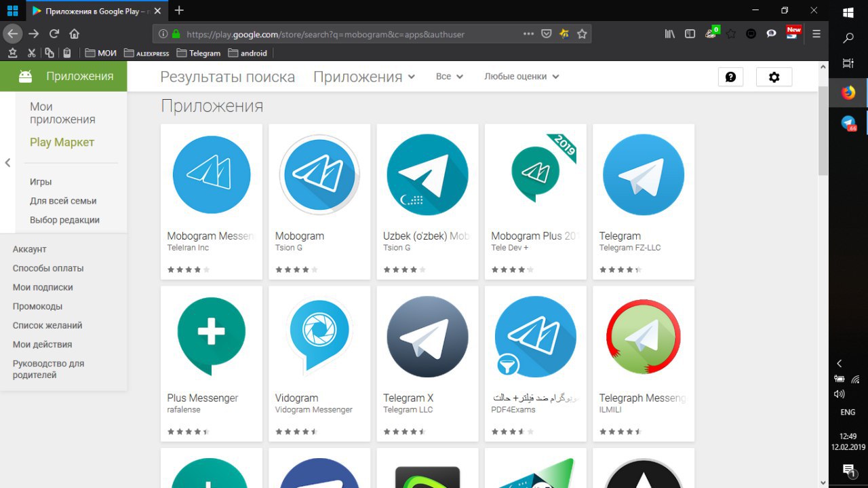Click the Vidogram Messenger developer name
This screenshot has width=868, height=488.
pos(314,410)
